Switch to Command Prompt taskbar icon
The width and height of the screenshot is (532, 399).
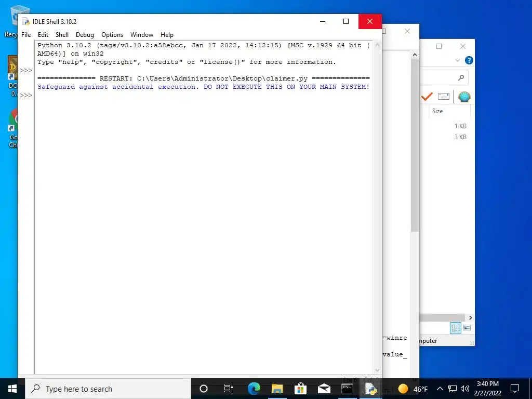tap(347, 389)
